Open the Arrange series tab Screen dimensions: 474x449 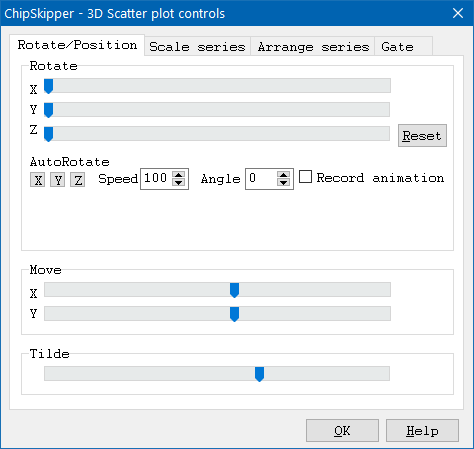pos(313,46)
